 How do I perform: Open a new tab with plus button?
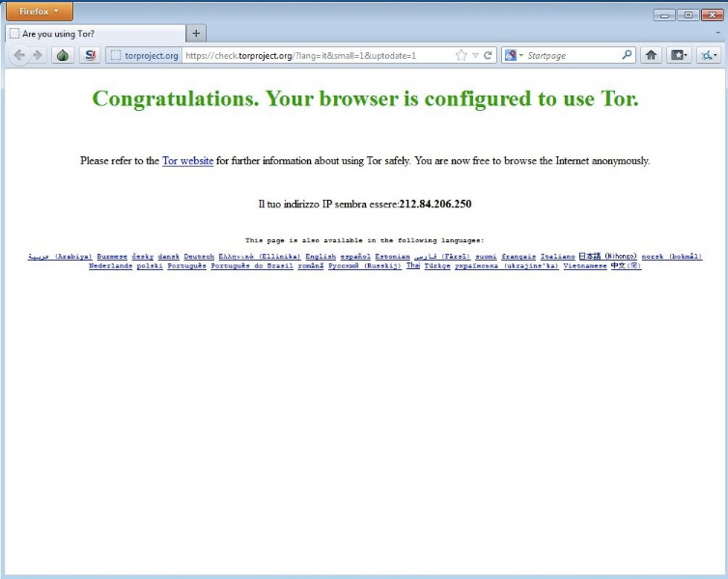point(196,34)
